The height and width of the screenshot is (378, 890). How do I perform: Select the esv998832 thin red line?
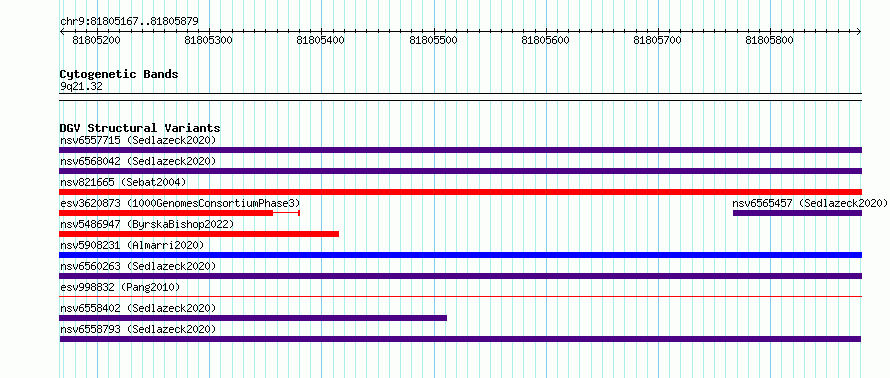[460, 296]
